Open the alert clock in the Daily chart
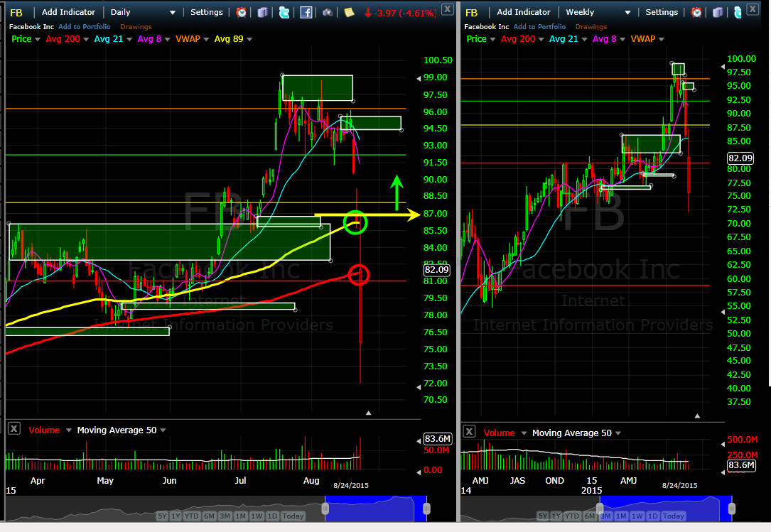This screenshot has height=532, width=771. 241,12
